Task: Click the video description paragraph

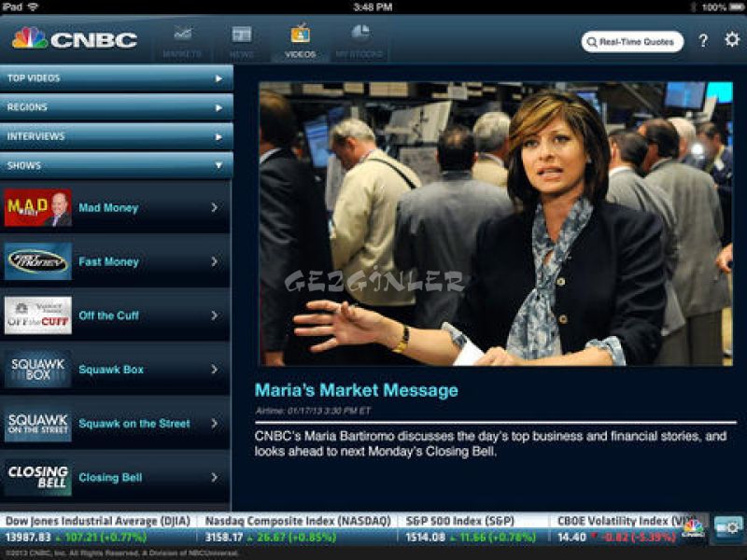Action: pos(491,443)
